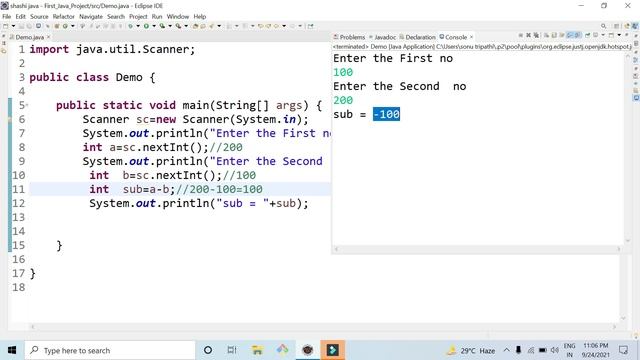Screen dimensions: 640x360
Task: Click the green bug Debug icon
Action: pyautogui.click(x=131, y=26)
